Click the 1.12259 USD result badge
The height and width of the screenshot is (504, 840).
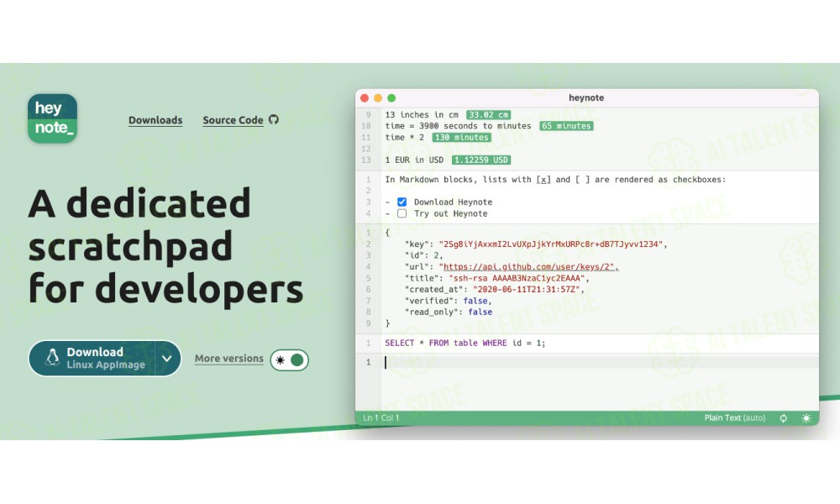[481, 160]
